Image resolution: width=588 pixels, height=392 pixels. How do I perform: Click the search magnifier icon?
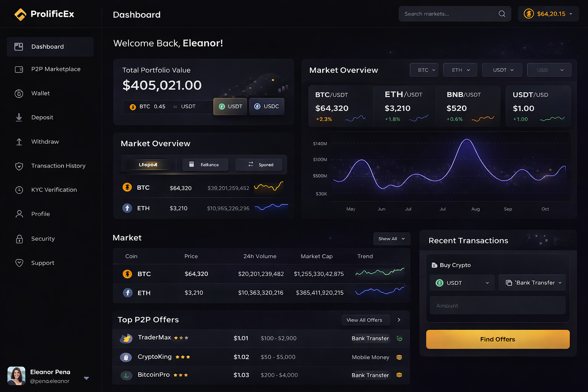pos(501,13)
